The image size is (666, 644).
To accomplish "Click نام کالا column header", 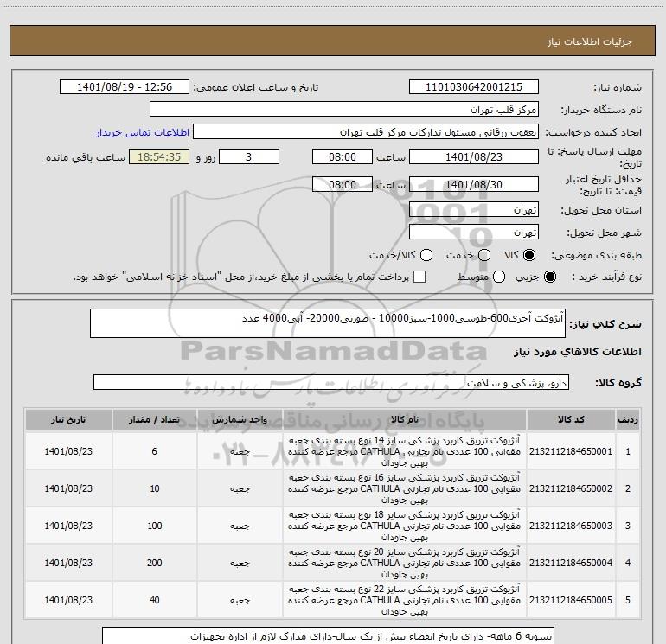I will pos(405,420).
